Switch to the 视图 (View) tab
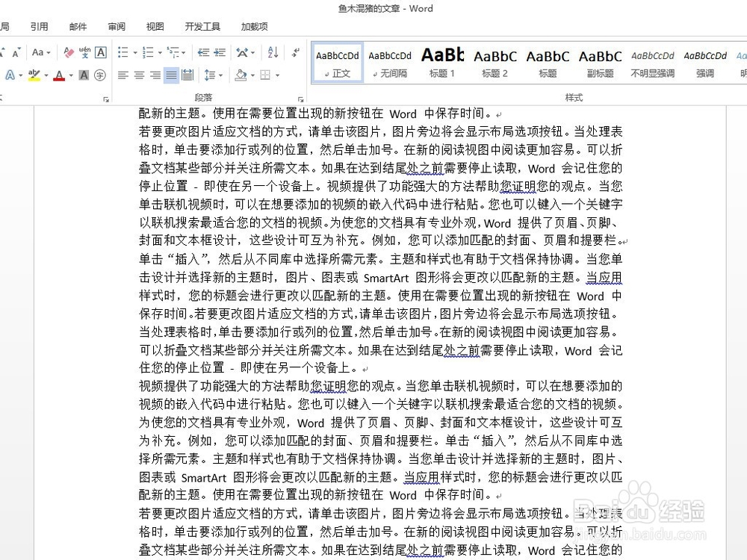This screenshot has width=747, height=560. [155, 27]
